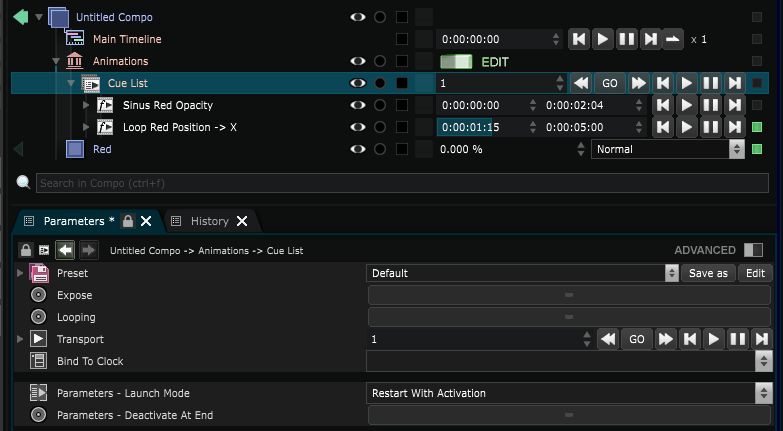Viewport: 783px width, 431px height.
Task: Click the Deactivate At End slider bar
Action: pyautogui.click(x=569, y=415)
